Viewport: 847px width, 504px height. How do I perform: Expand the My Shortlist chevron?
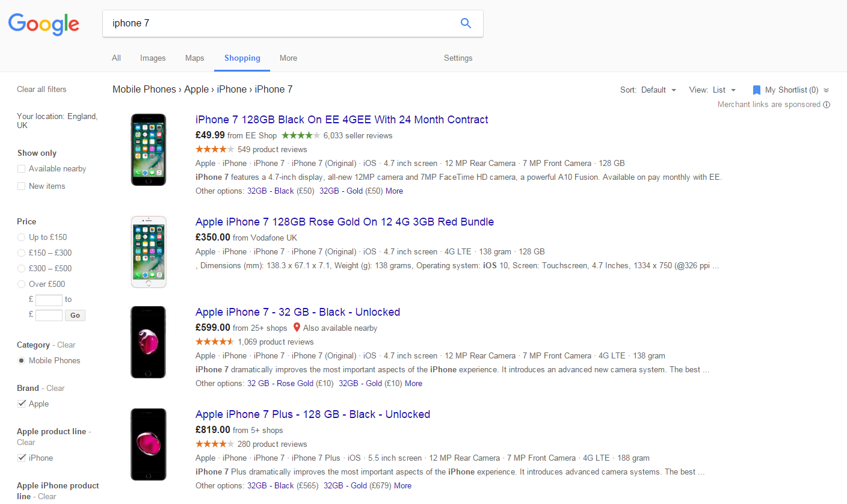click(826, 90)
